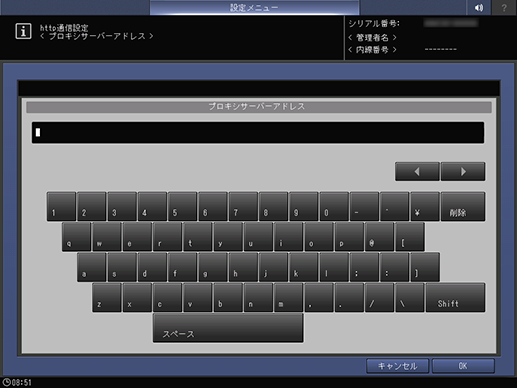
Task: Click the 08:51 clock display
Action: [17, 383]
